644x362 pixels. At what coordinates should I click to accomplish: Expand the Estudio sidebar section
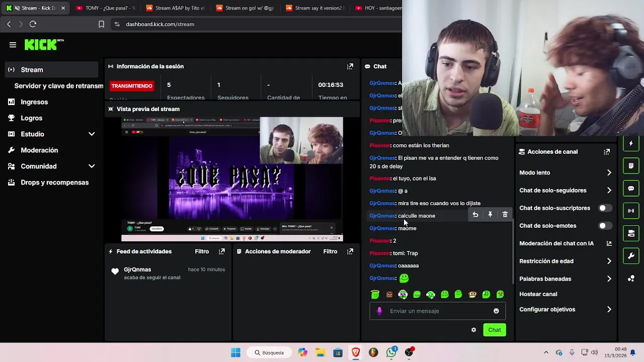click(x=92, y=134)
